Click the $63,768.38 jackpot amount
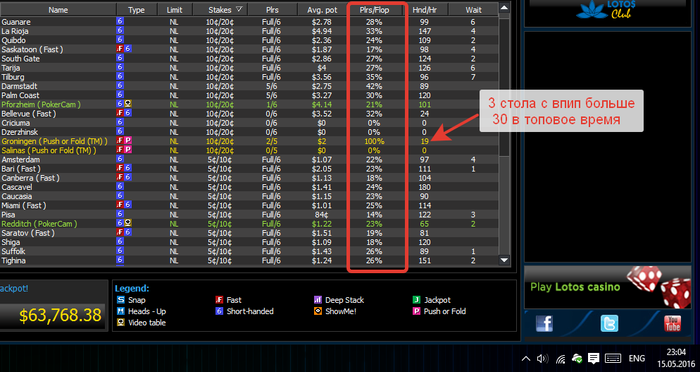Viewport: 700px width, 372px height. (60, 315)
